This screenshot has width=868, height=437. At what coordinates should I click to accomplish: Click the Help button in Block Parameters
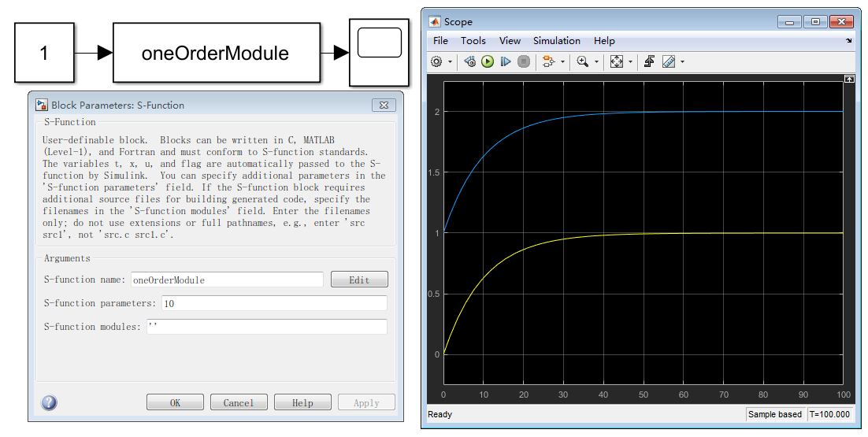point(302,402)
